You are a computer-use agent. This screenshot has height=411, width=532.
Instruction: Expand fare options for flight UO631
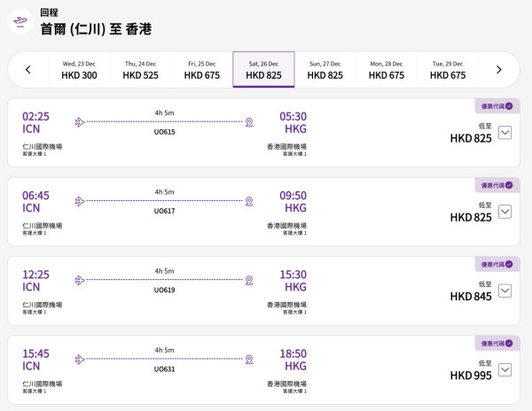pos(505,369)
